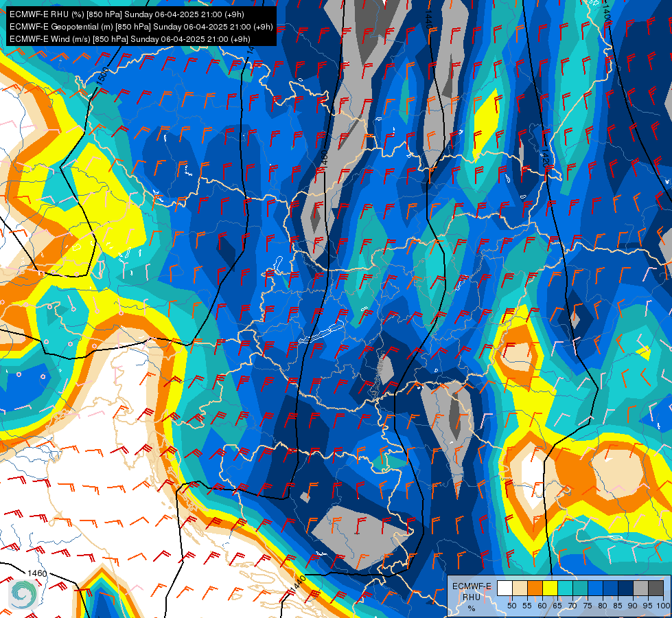Click the dark blue 80-85 legend swatch
Viewport: 672px width, 618px height.
(x=611, y=588)
